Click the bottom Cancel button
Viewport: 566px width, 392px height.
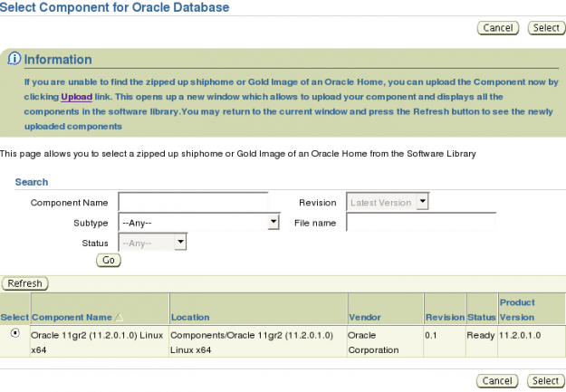[x=497, y=381]
